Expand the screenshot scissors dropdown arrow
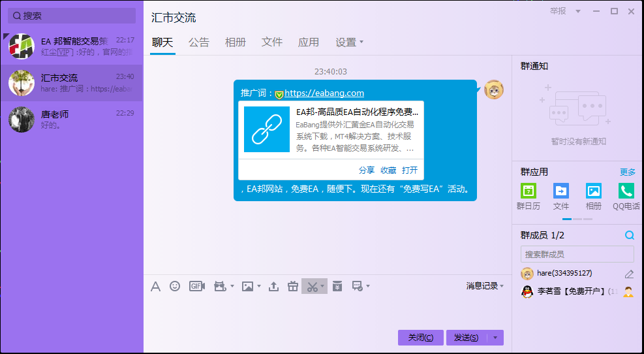This screenshot has height=354, width=644. pos(323,286)
